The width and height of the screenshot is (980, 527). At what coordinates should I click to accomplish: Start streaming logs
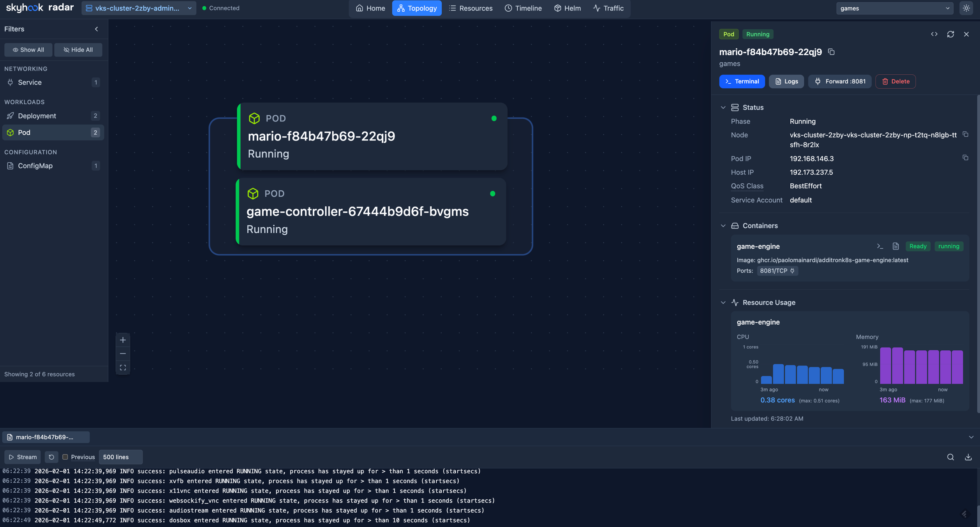(23, 457)
